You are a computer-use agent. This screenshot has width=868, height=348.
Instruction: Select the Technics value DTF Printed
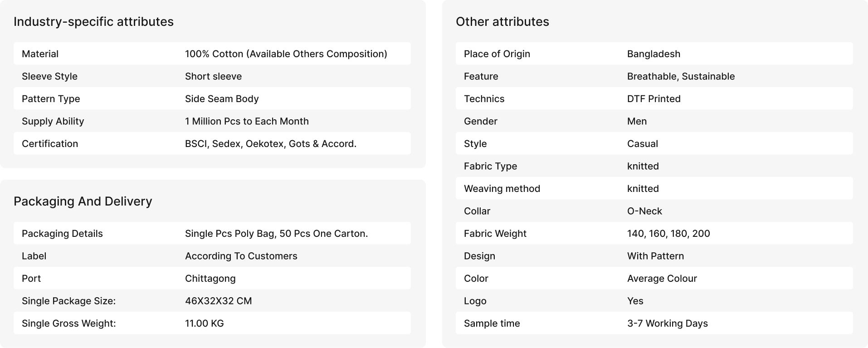(653, 99)
